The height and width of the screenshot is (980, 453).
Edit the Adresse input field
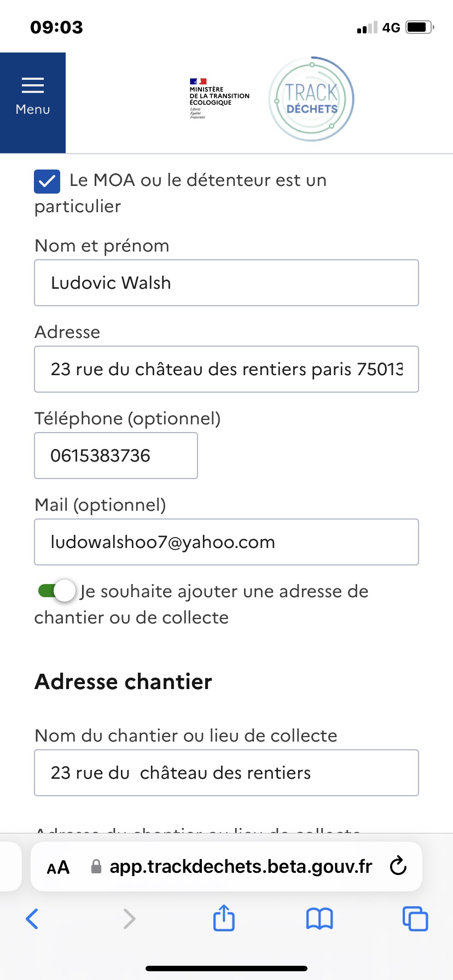[x=226, y=369]
